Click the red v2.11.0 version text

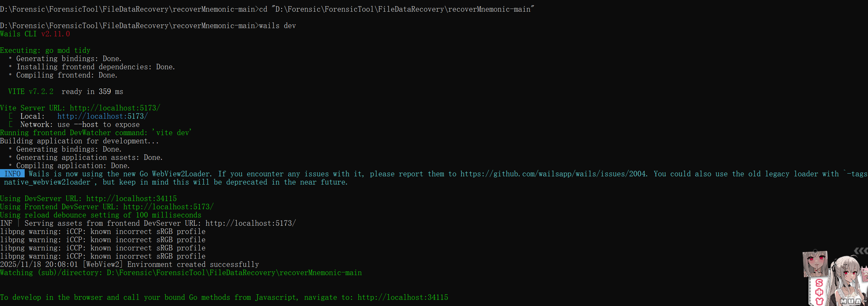coord(56,34)
